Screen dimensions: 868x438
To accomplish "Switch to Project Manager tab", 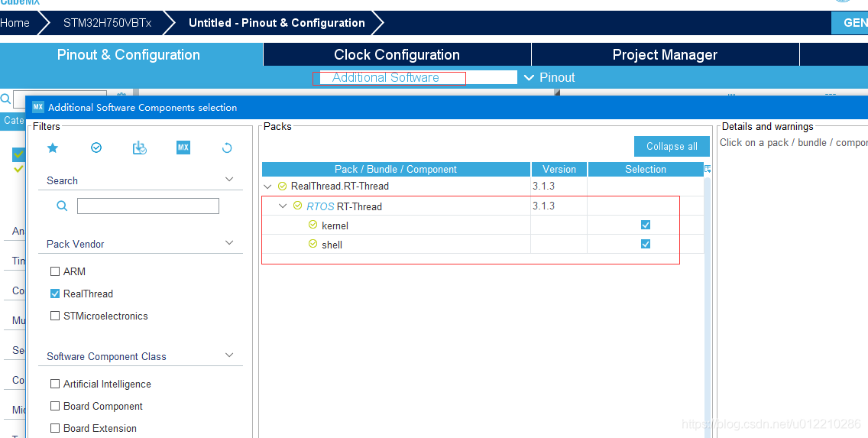I will tap(665, 55).
